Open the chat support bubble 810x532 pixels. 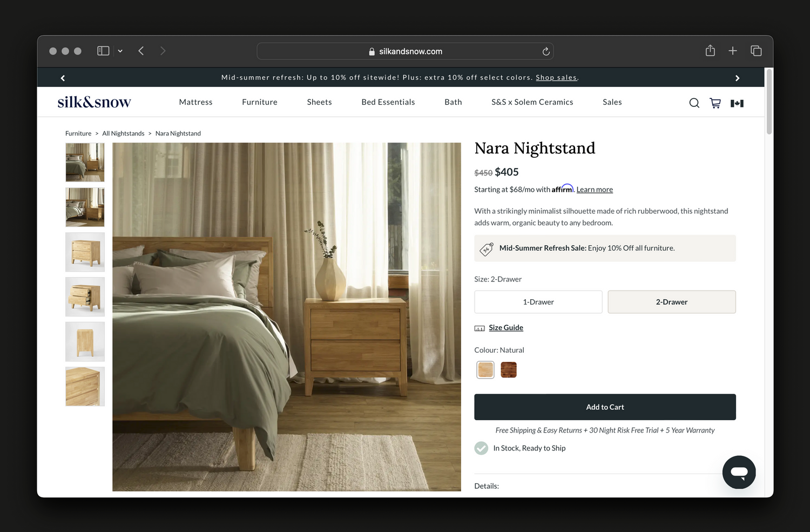[739, 472]
